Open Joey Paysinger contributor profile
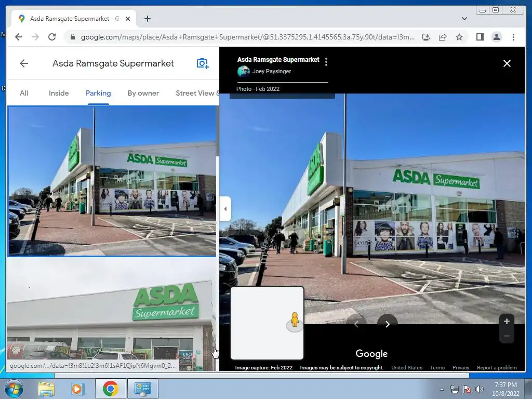532x399 pixels. [271, 71]
